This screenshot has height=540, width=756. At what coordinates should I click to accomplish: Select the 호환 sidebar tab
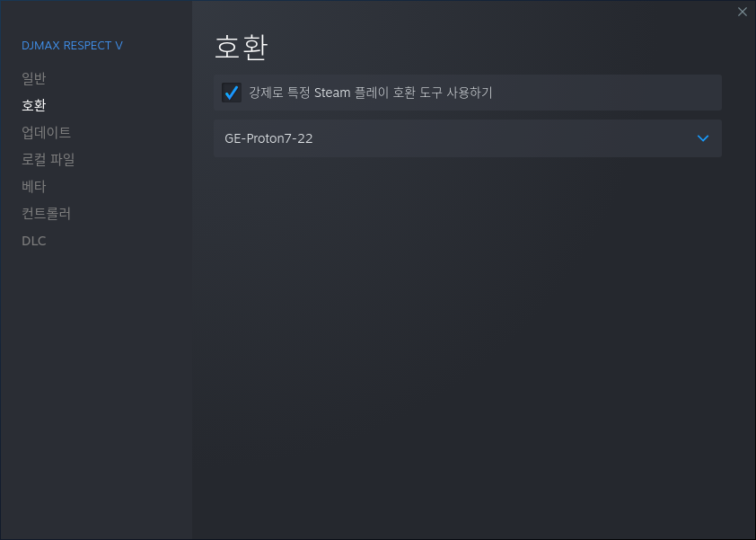34,105
